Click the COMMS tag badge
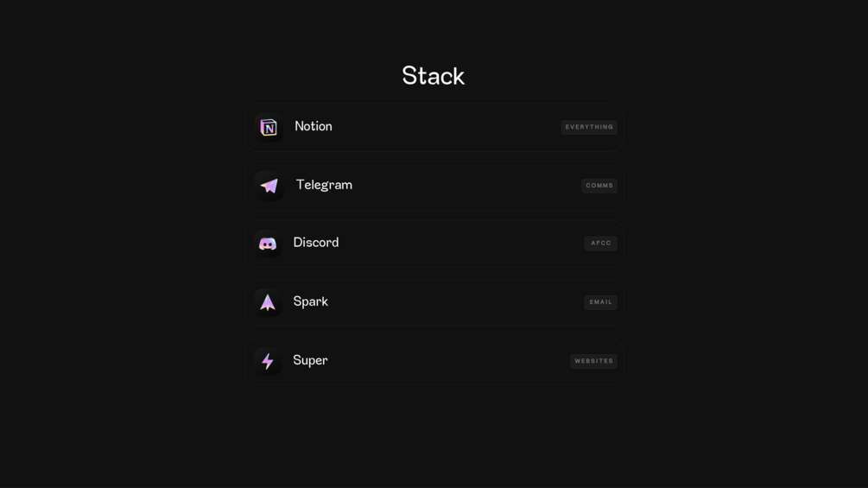This screenshot has height=488, width=868. tap(599, 186)
